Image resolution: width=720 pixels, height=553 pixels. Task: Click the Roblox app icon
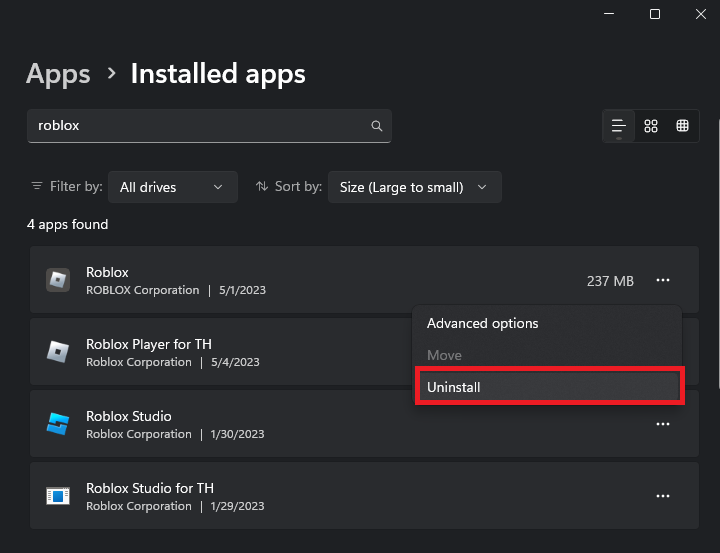pos(58,280)
